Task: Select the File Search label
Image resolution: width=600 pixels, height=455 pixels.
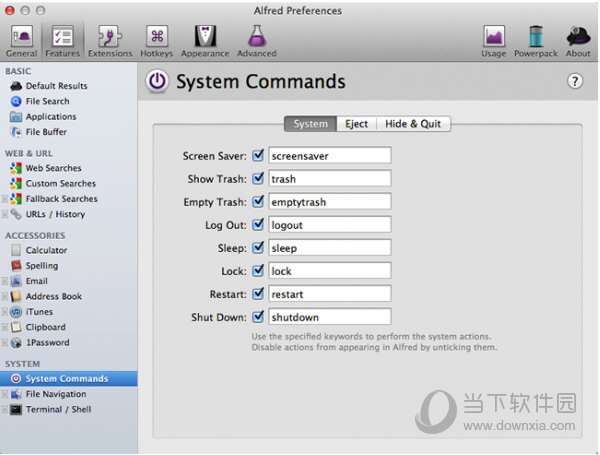Action: pos(47,101)
